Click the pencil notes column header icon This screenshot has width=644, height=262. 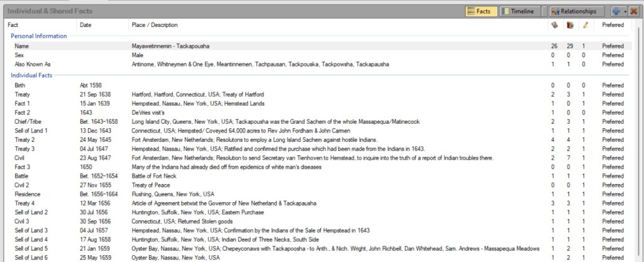tap(585, 25)
